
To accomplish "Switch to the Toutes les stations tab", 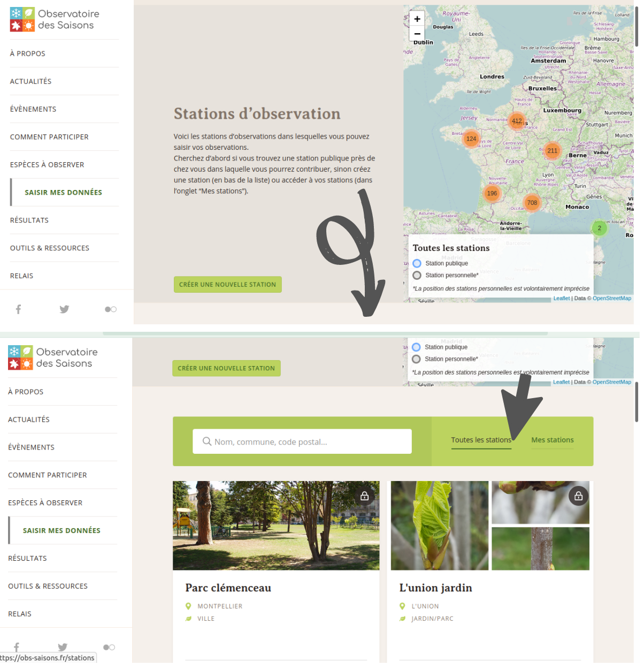I will pyautogui.click(x=481, y=440).
